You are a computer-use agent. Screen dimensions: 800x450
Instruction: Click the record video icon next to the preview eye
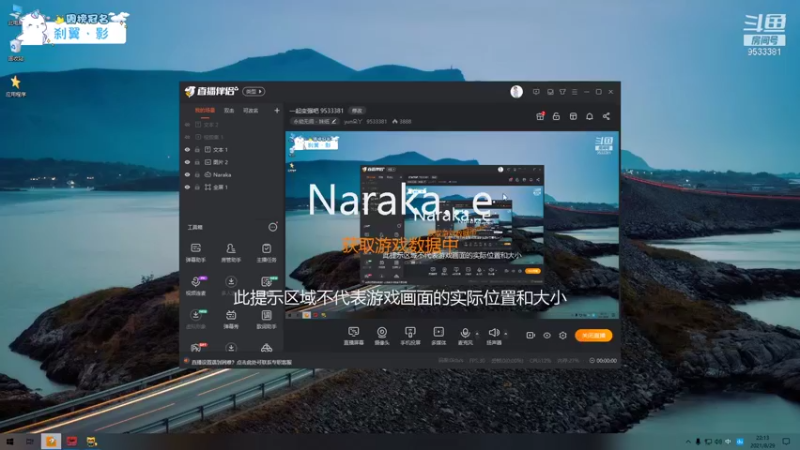[531, 335]
